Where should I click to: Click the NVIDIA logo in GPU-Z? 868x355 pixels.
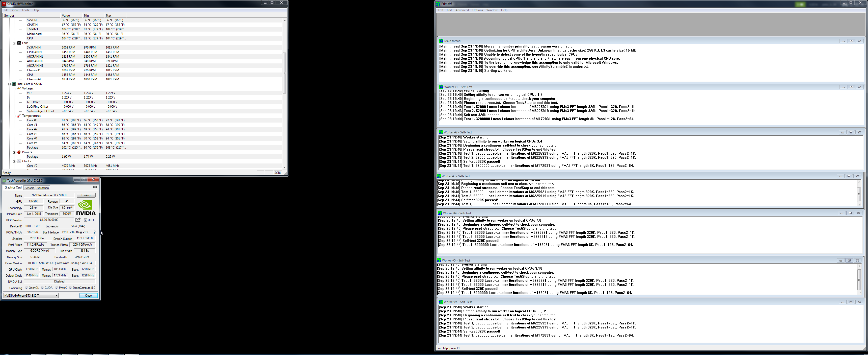86,207
